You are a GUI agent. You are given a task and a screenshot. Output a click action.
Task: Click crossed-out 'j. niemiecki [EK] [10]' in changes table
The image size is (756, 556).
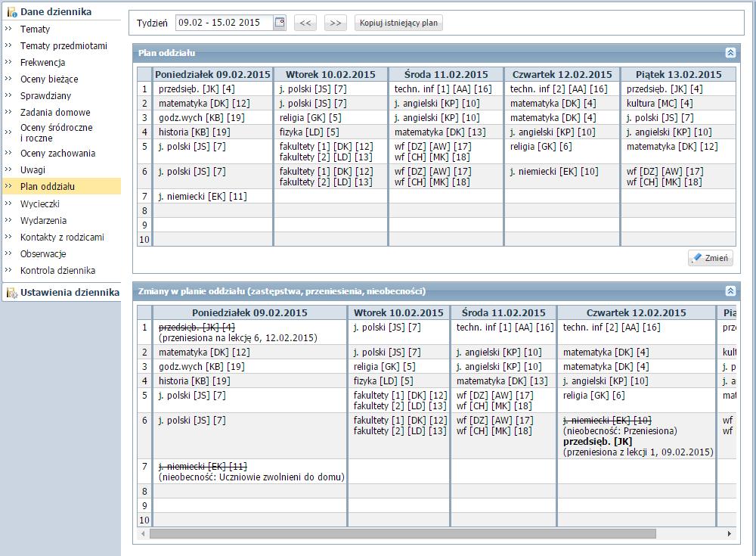coord(607,421)
